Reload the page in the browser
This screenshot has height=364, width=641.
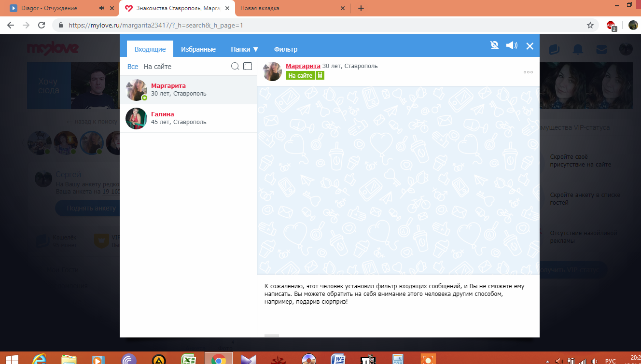click(42, 25)
